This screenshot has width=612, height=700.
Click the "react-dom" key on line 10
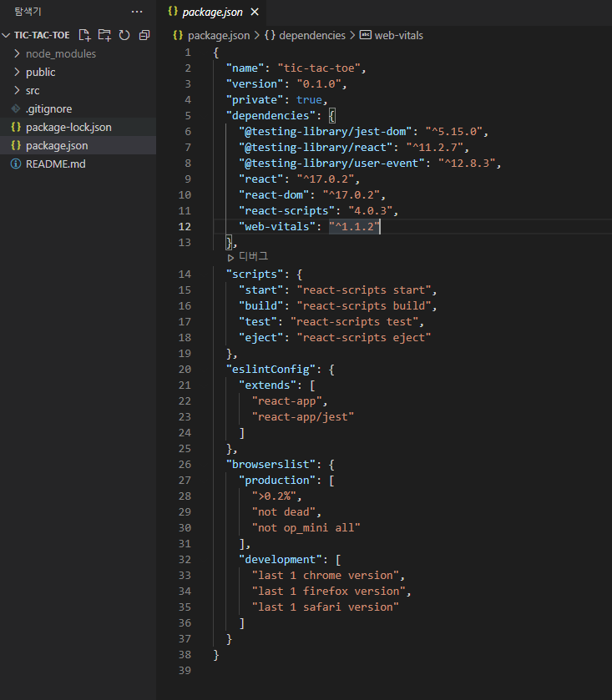pos(275,195)
